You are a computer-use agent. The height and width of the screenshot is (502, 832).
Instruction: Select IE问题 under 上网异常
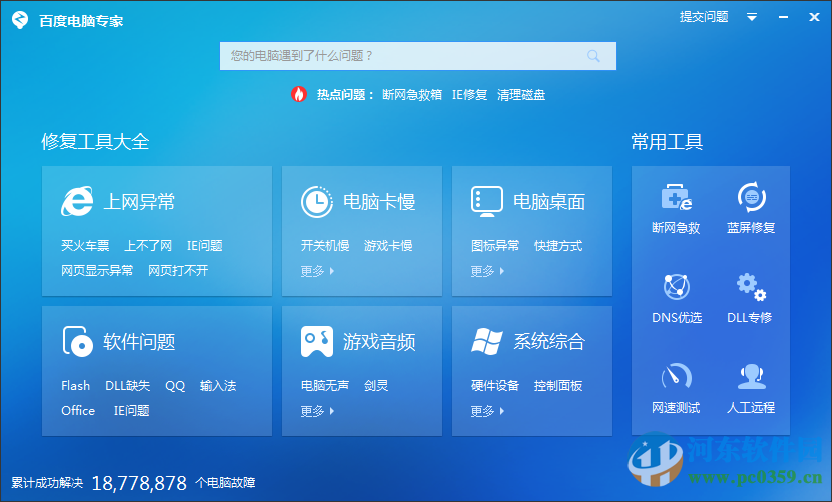[205, 246]
